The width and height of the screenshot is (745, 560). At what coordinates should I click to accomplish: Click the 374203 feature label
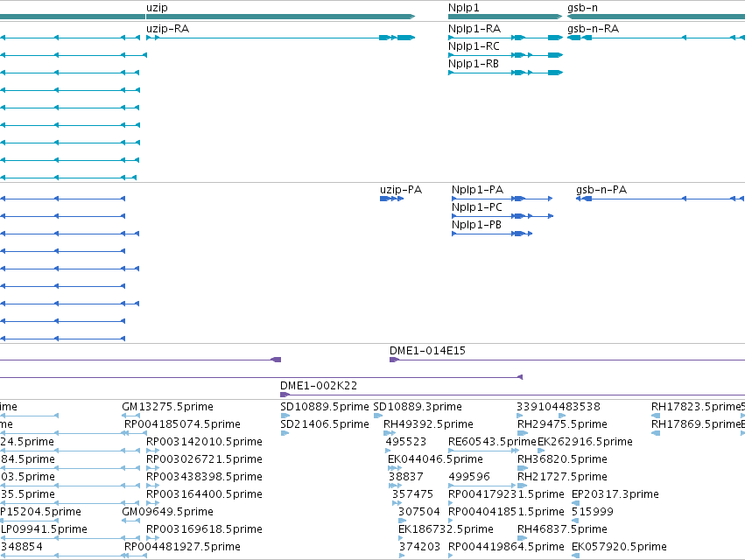click(x=420, y=547)
